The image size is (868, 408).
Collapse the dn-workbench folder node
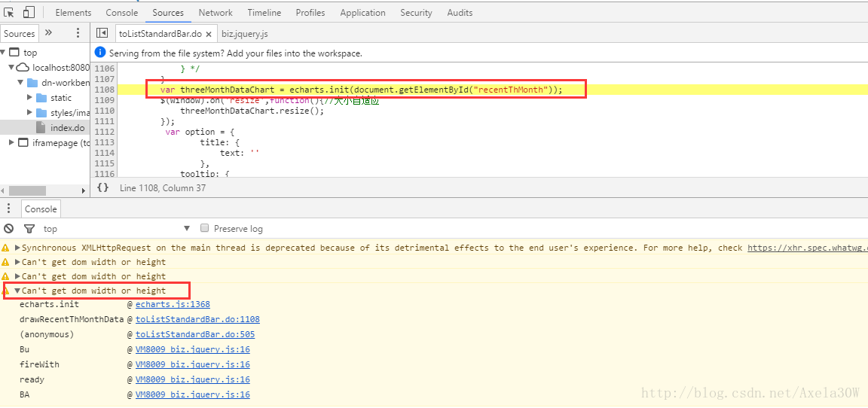tap(20, 82)
